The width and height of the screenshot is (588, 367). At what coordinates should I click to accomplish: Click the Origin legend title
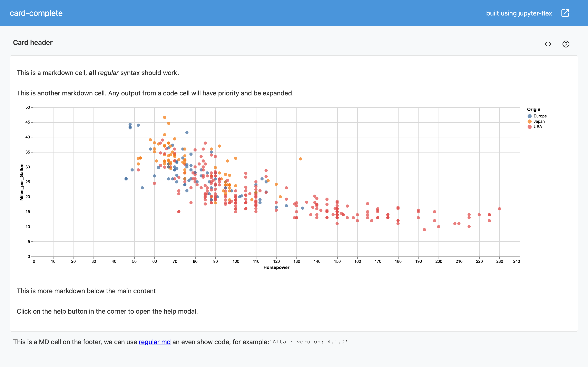coord(533,109)
